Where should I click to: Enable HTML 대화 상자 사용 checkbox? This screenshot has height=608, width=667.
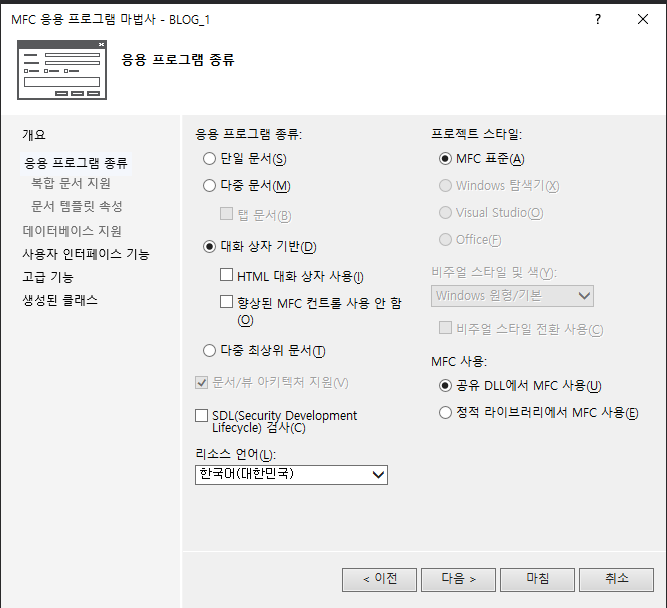pos(226,274)
